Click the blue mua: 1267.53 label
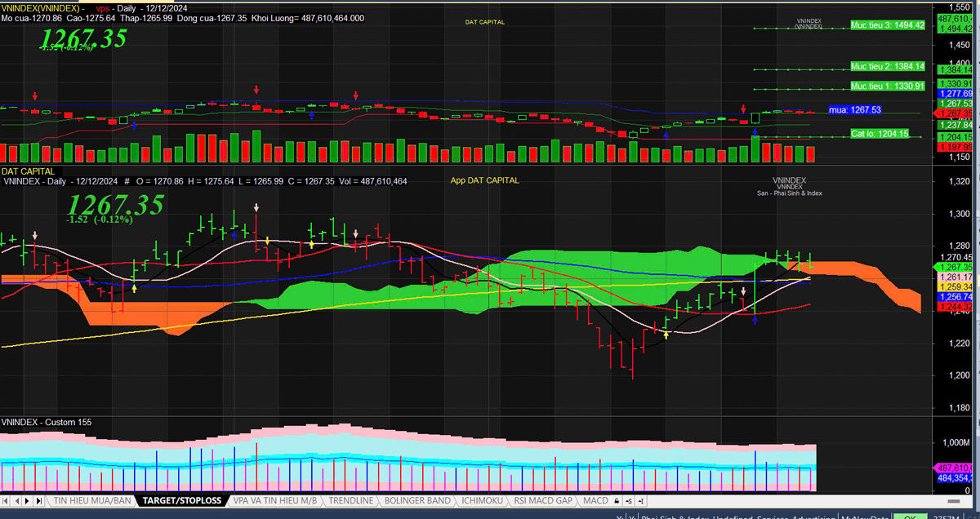The image size is (980, 519). point(854,109)
